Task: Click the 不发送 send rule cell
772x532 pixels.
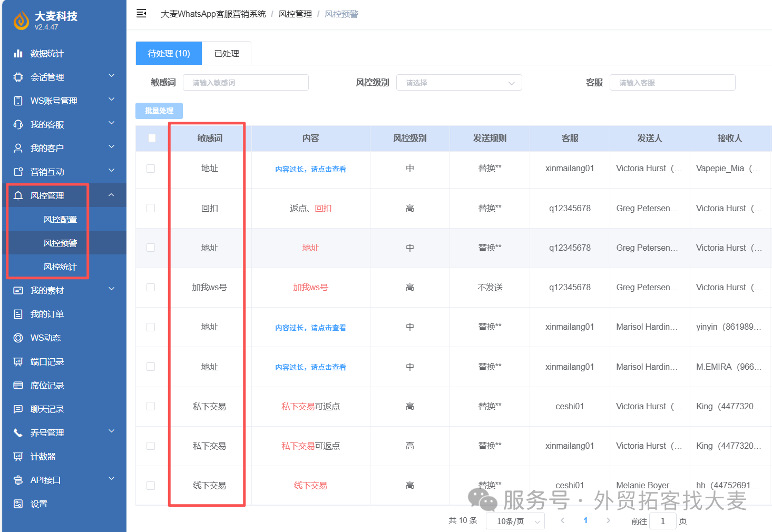Action: click(490, 287)
